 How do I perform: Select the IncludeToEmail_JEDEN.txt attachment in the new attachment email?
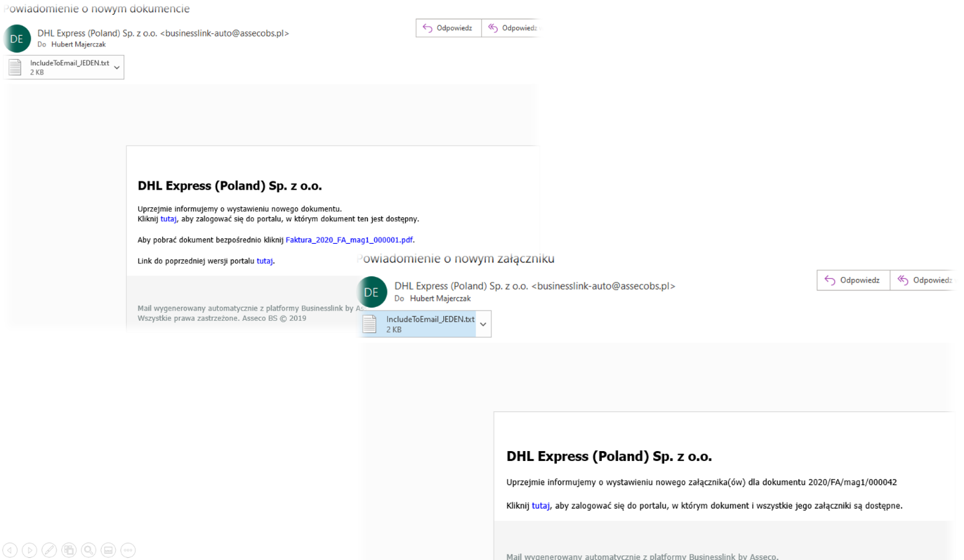425,324
